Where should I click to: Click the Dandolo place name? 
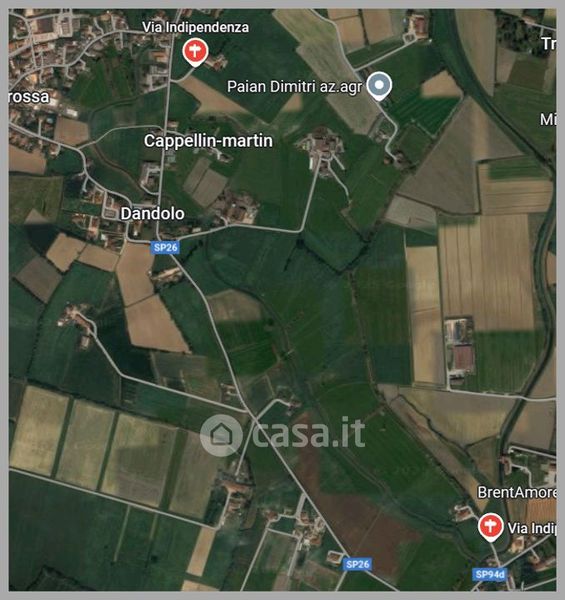[x=152, y=214]
